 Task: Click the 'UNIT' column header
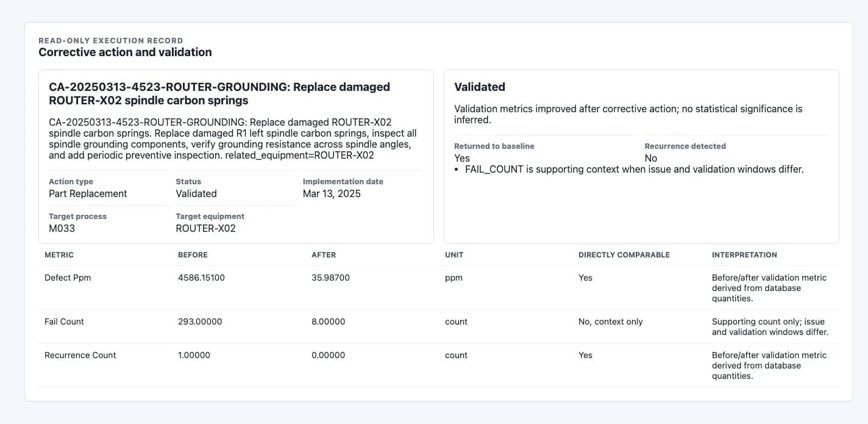coord(454,255)
